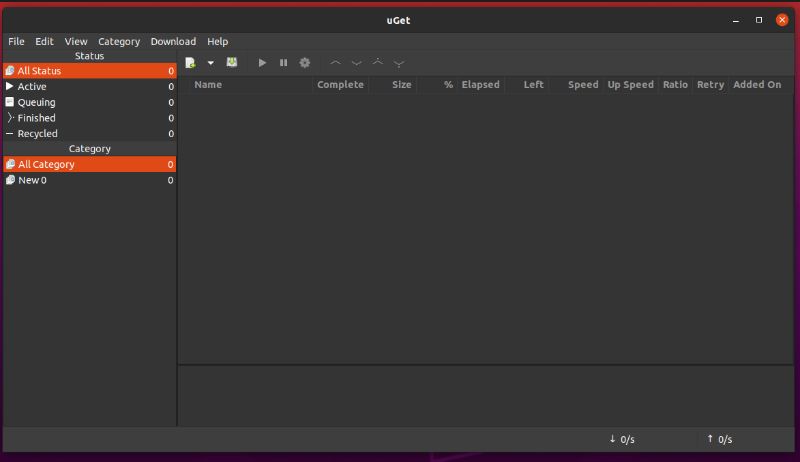Close the uGet window
This screenshot has width=800, height=462.
click(782, 20)
